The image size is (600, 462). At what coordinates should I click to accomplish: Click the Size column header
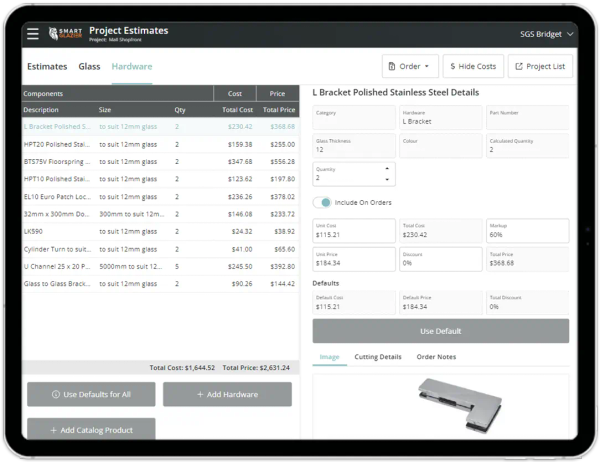click(104, 110)
